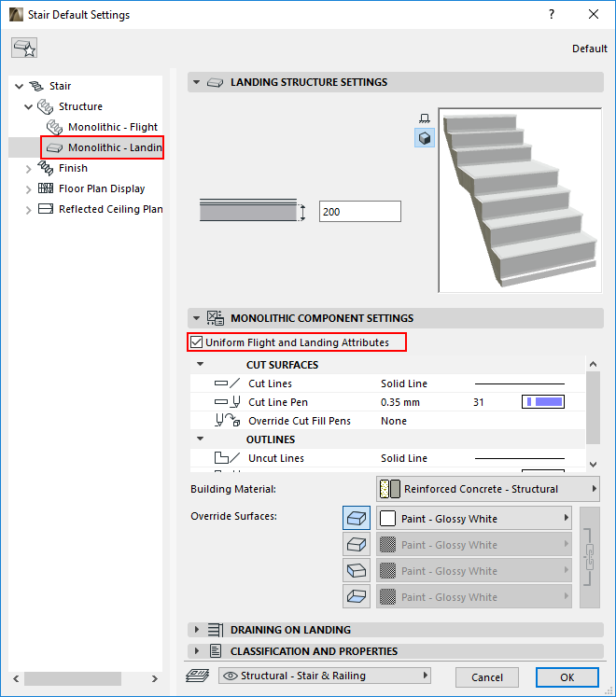Click the settings list scroll down arrow

coord(593,465)
